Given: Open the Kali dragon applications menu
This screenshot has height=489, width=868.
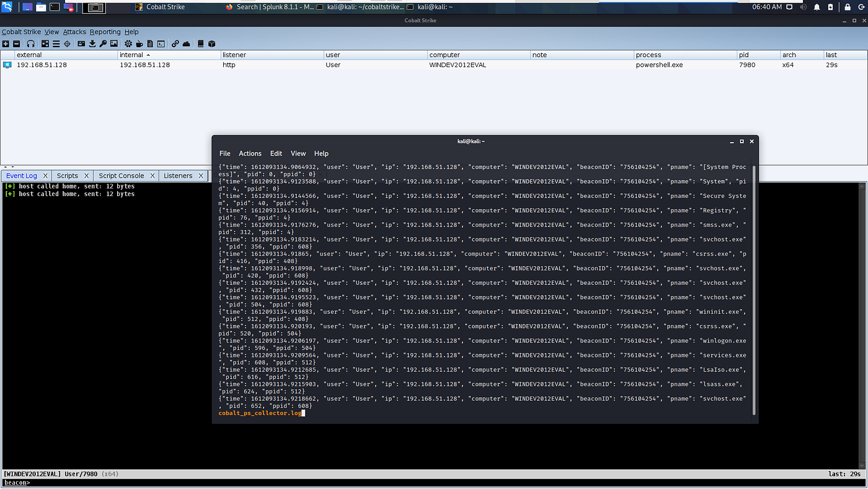Looking at the screenshot, I should point(7,7).
